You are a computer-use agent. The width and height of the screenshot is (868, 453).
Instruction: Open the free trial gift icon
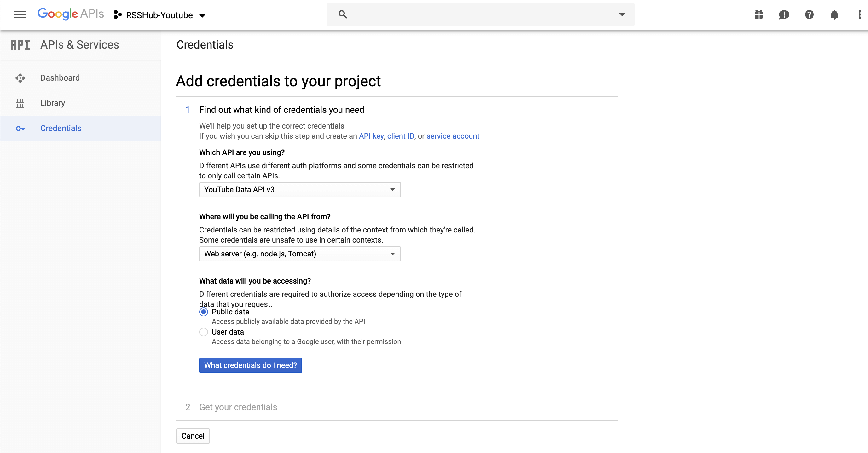pos(759,14)
